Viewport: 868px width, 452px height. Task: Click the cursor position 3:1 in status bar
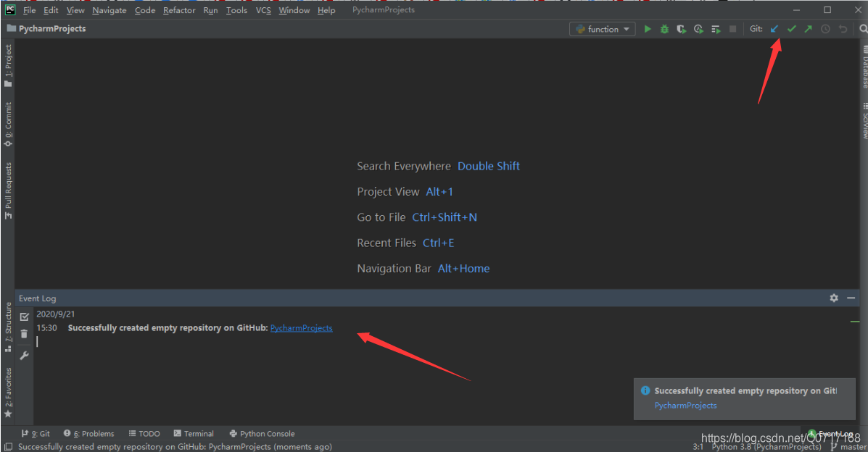(698, 446)
